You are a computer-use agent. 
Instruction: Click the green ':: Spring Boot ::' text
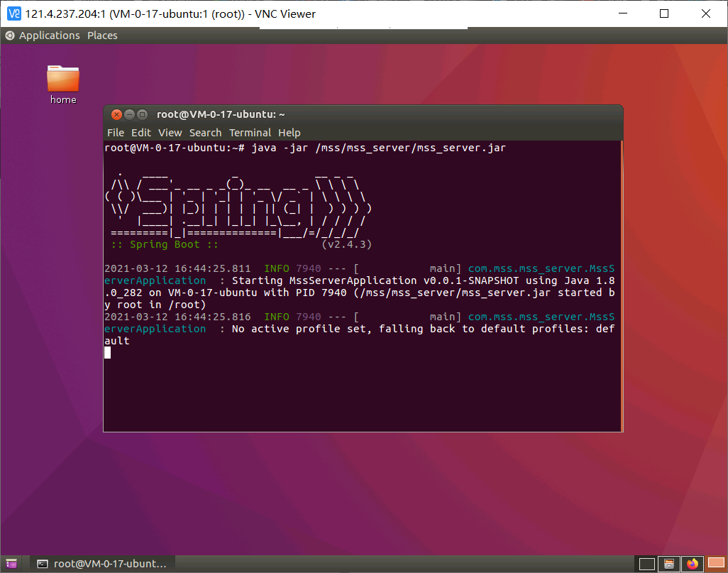click(x=165, y=244)
